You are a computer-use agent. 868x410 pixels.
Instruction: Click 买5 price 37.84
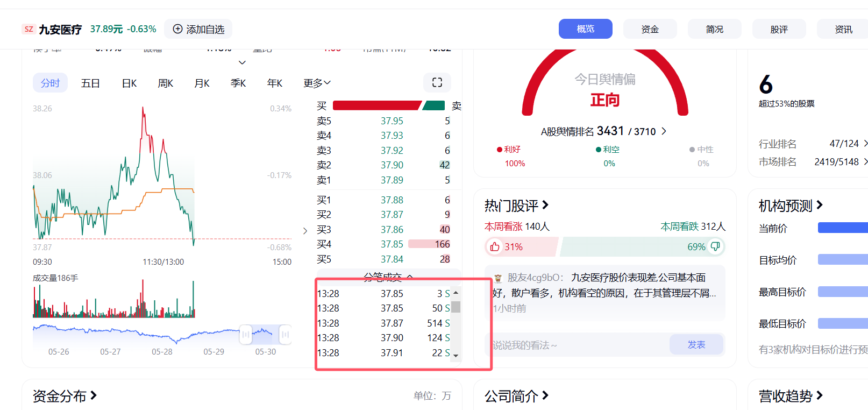pos(392,259)
